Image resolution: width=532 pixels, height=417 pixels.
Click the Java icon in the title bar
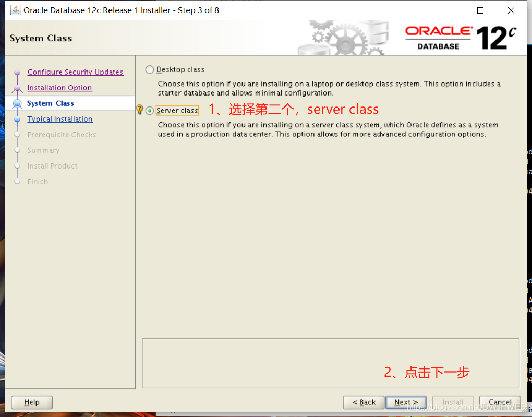point(15,10)
